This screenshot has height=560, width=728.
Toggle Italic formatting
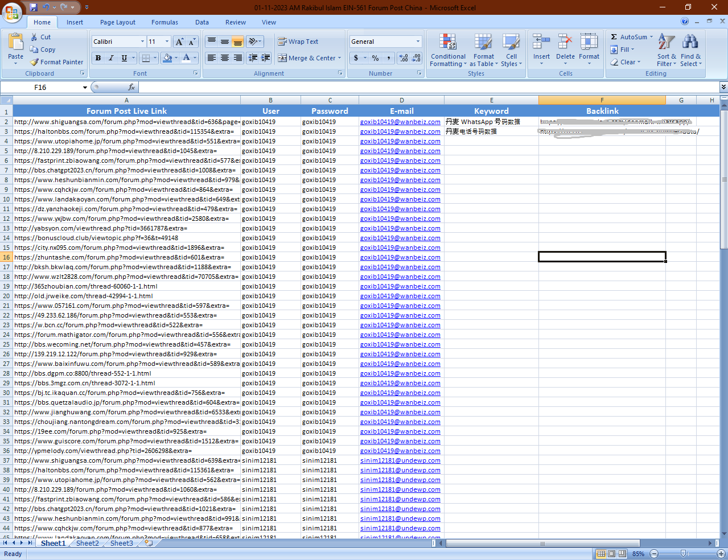111,58
